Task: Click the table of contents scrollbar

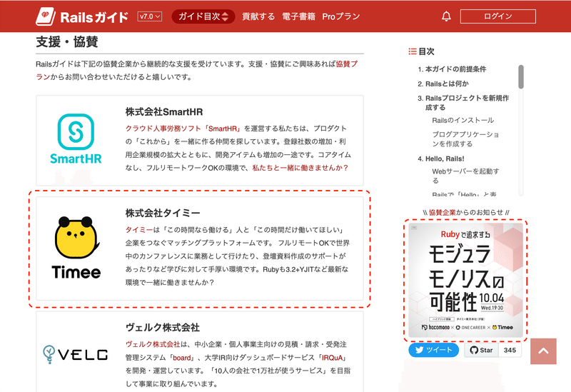Action: coord(521,77)
